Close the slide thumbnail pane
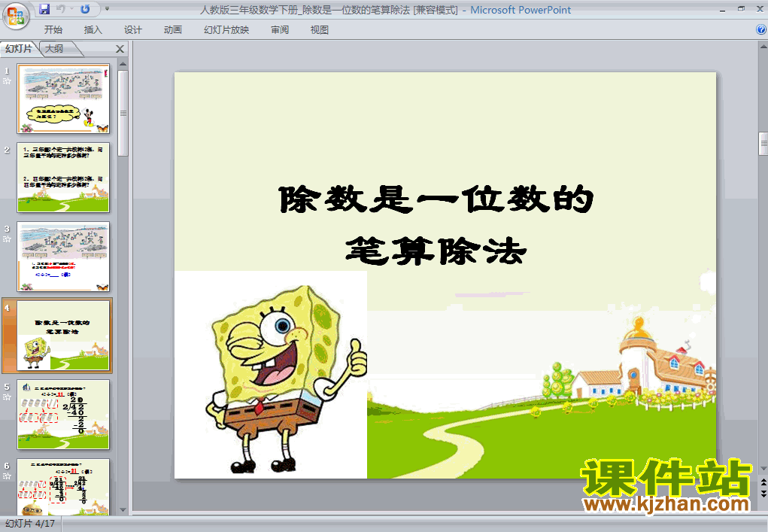This screenshot has width=768, height=532. pos(120,49)
